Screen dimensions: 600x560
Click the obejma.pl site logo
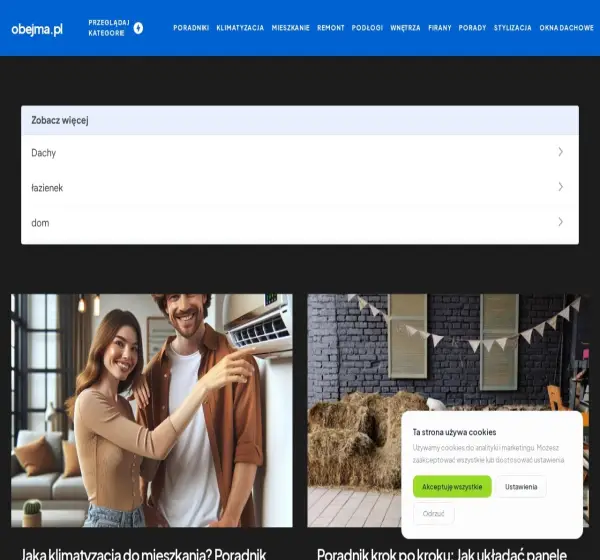click(37, 29)
